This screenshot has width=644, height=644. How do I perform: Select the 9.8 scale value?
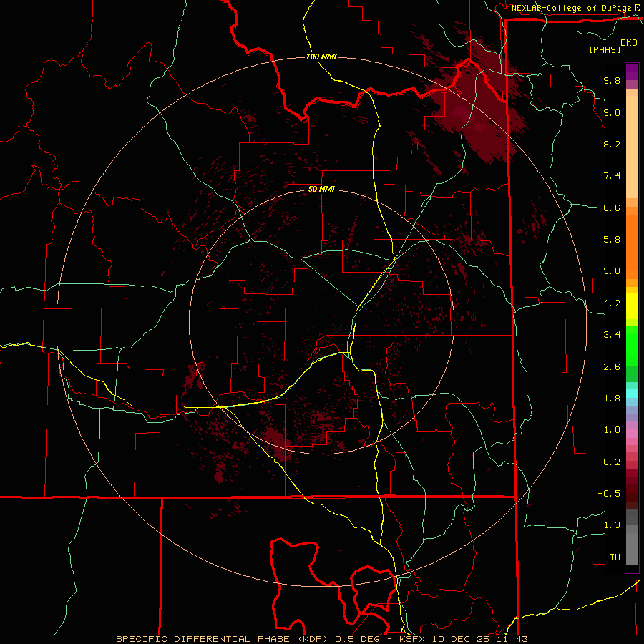[x=612, y=80]
